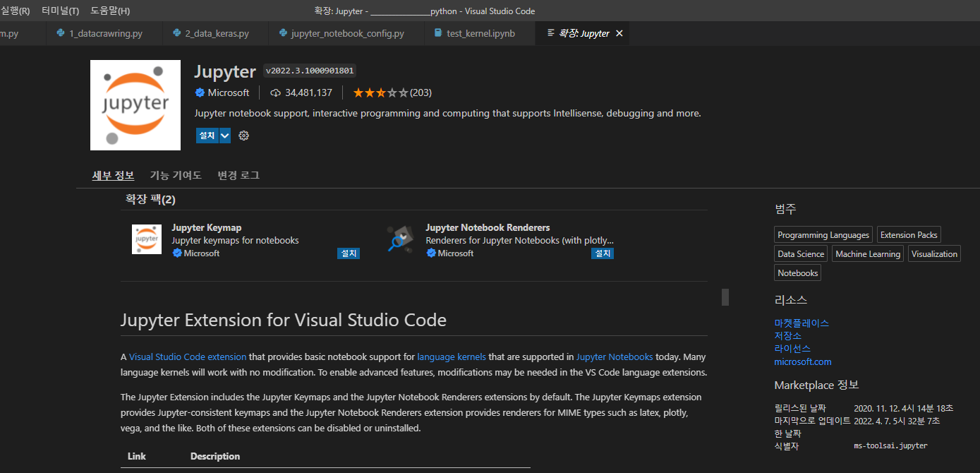Click the download count 34,481,137

(308, 92)
